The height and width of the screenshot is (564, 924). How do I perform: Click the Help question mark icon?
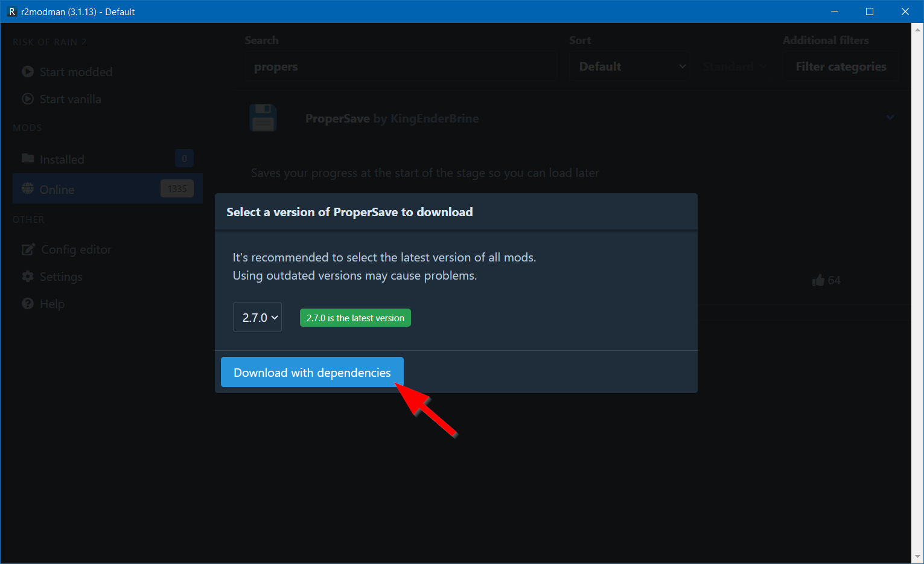pyautogui.click(x=28, y=303)
